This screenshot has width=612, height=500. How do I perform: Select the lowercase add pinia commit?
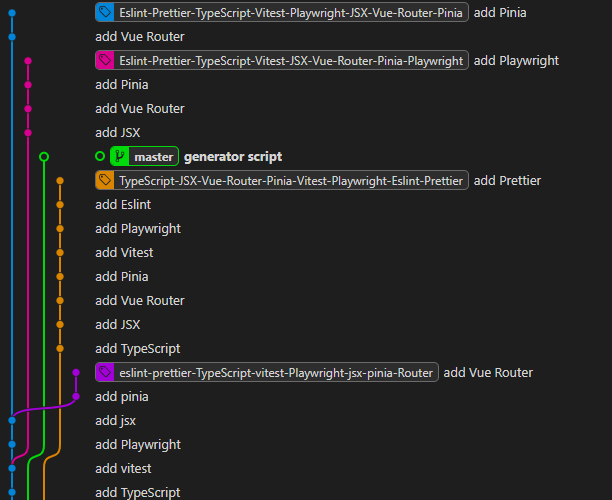point(122,397)
